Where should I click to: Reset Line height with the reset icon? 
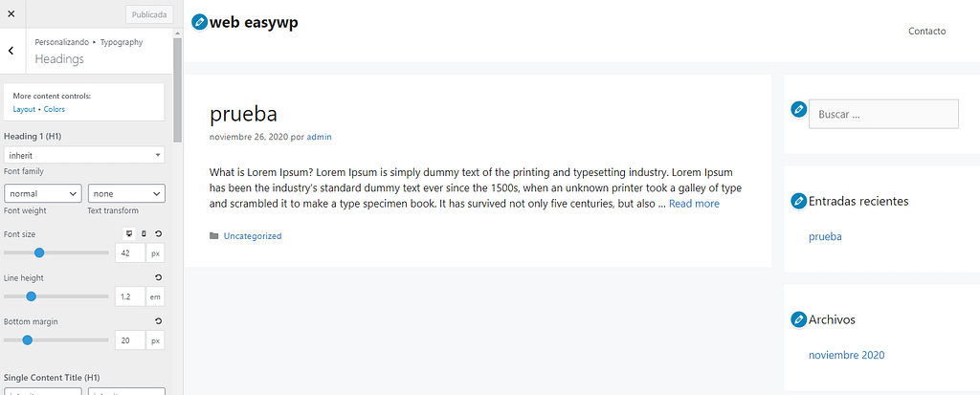tap(158, 277)
